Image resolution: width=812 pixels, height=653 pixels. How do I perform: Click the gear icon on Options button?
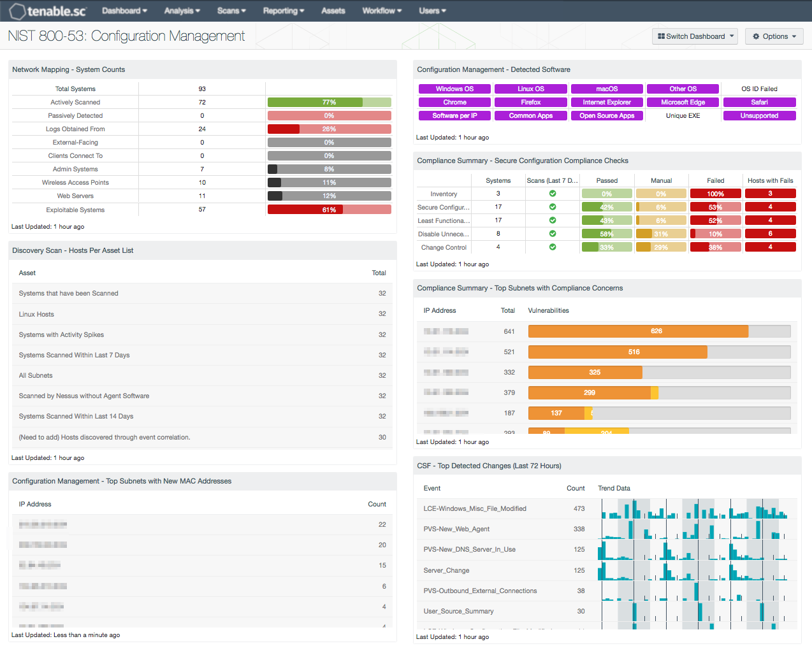point(756,36)
